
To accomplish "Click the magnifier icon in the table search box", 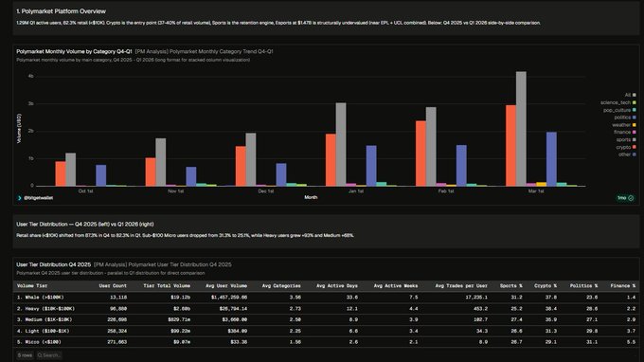I will click(40, 355).
